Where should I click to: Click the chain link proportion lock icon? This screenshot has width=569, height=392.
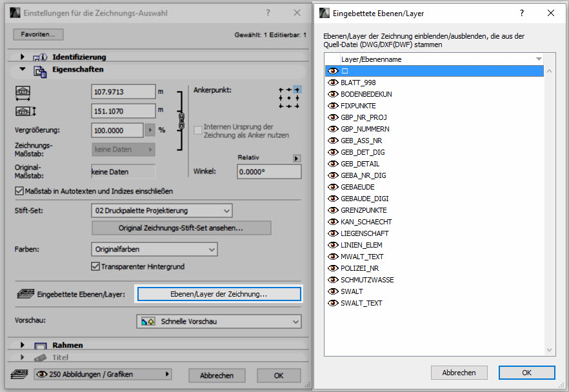(x=181, y=121)
